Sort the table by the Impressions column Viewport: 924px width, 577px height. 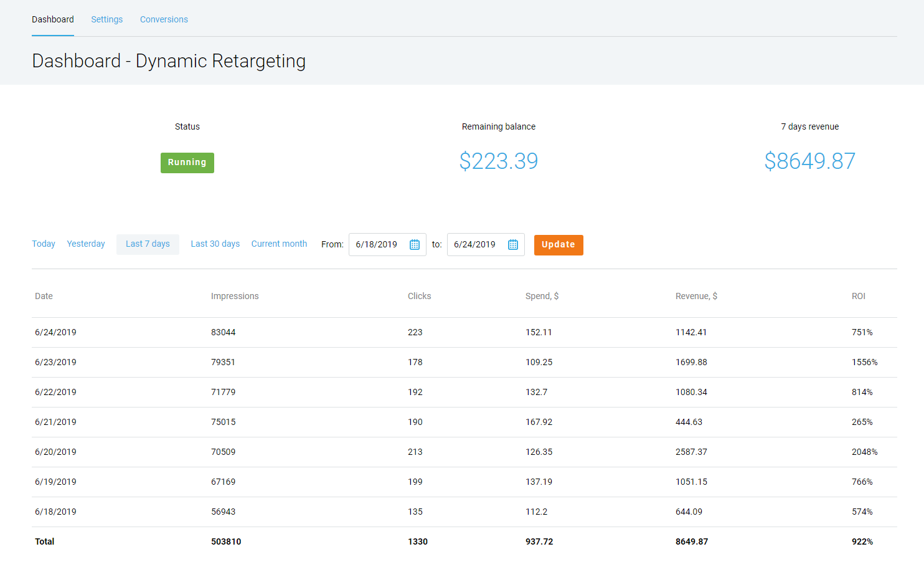click(x=235, y=296)
